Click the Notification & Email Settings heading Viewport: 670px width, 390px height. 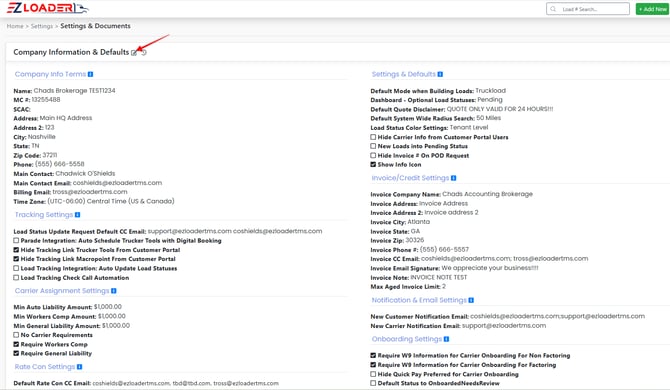(419, 300)
